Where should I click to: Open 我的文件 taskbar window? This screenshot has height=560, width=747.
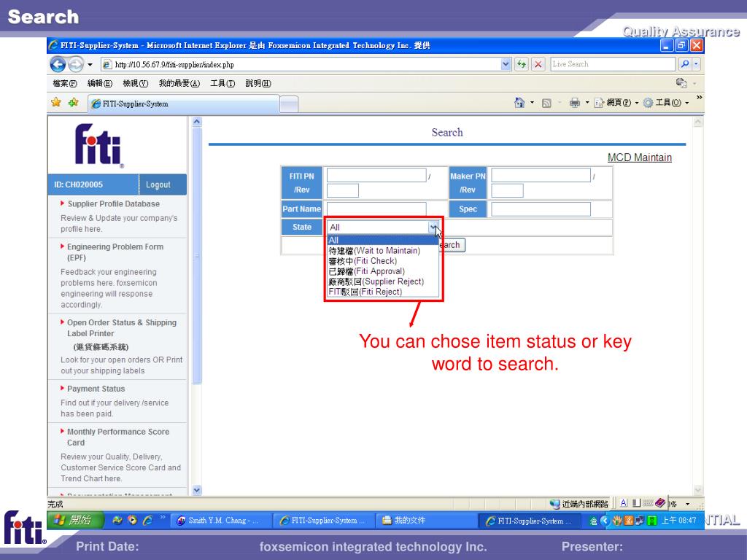pos(425,521)
